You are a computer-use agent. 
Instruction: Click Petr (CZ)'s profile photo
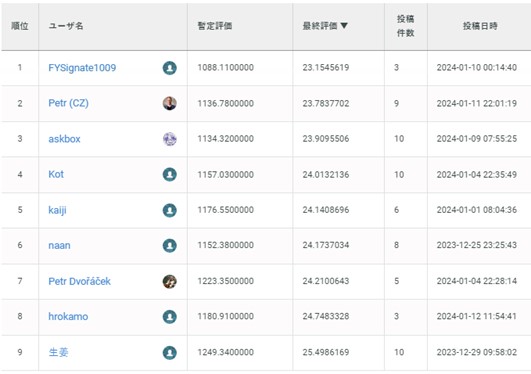pyautogui.click(x=170, y=103)
